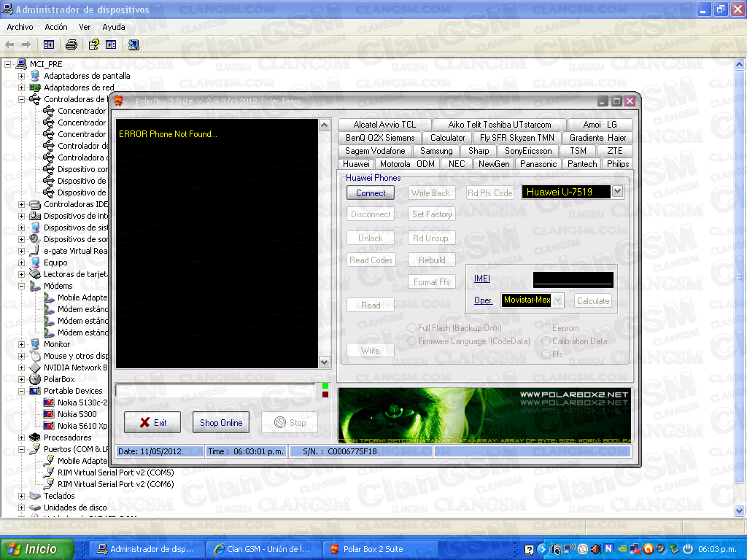Viewport: 747px width, 560px height.
Task: Switch to the ZTE tab
Action: [614, 151]
